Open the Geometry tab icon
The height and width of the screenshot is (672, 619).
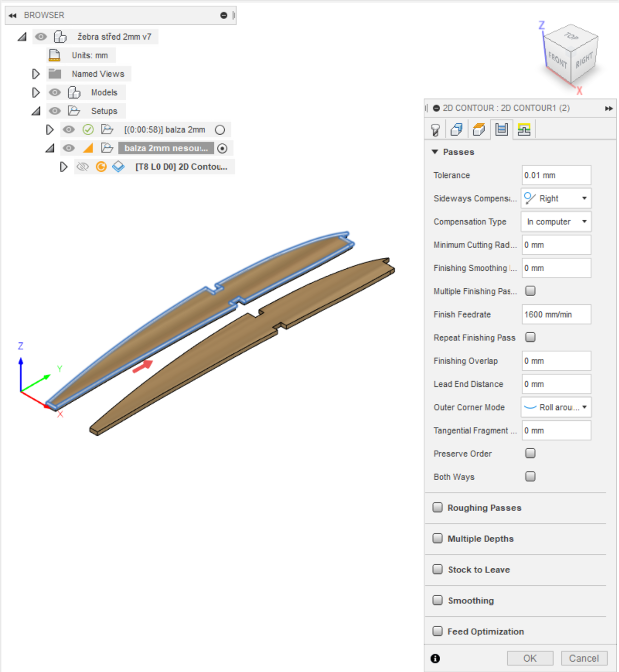coord(457,129)
